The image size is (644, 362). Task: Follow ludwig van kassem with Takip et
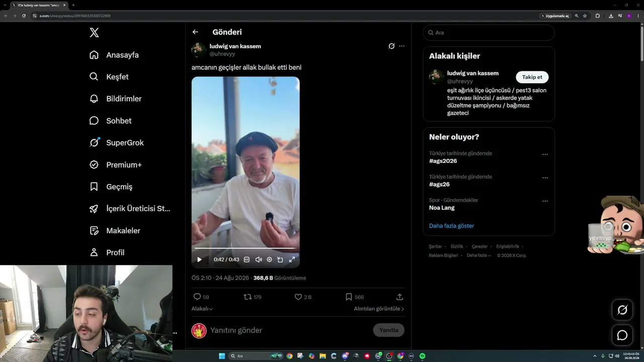click(532, 77)
